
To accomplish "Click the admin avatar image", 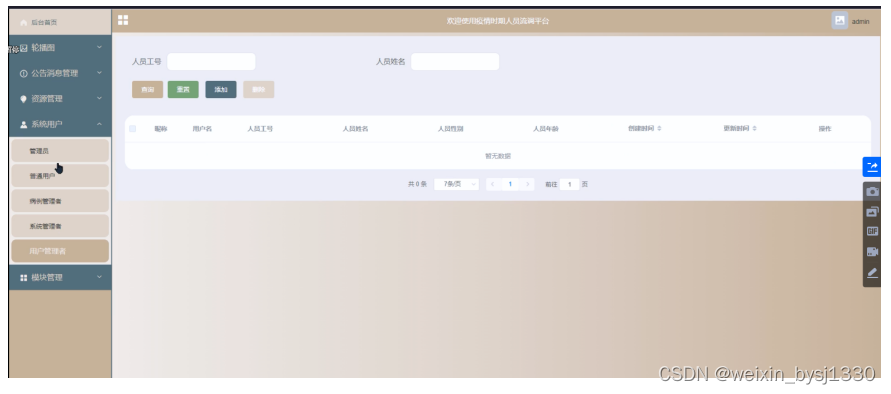I will pos(839,21).
